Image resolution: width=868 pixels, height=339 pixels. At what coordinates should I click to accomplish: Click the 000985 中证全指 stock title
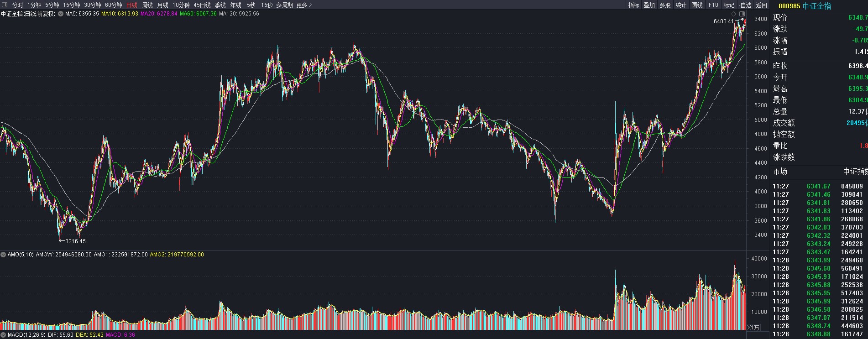805,6
